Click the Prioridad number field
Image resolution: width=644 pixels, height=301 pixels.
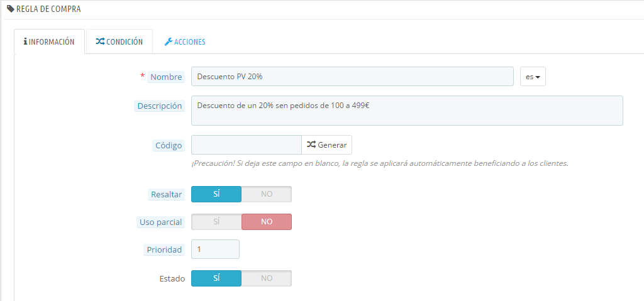click(x=215, y=249)
